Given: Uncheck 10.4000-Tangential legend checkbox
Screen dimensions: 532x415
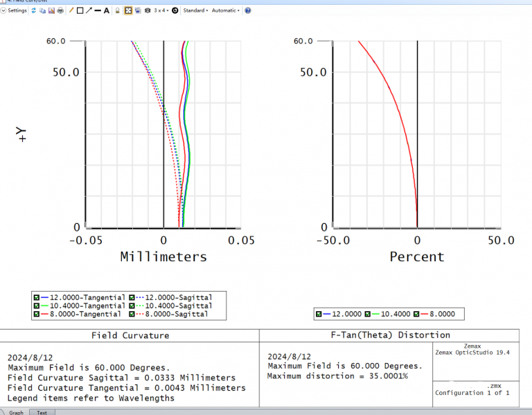Looking at the screenshot, I should click(37, 306).
